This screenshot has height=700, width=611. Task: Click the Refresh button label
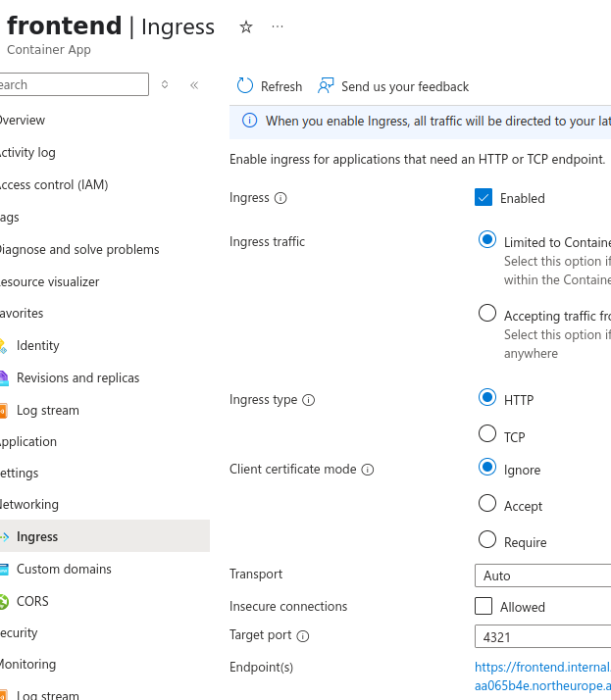281,86
